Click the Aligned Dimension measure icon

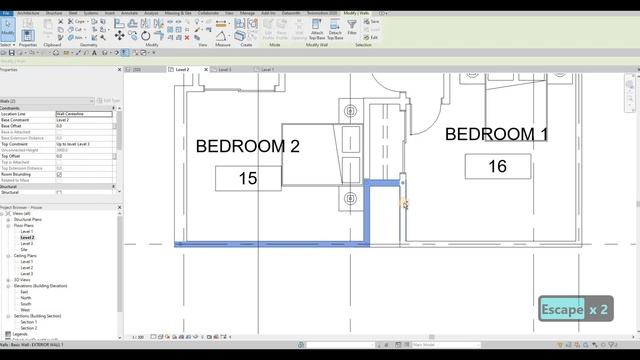coord(221,23)
